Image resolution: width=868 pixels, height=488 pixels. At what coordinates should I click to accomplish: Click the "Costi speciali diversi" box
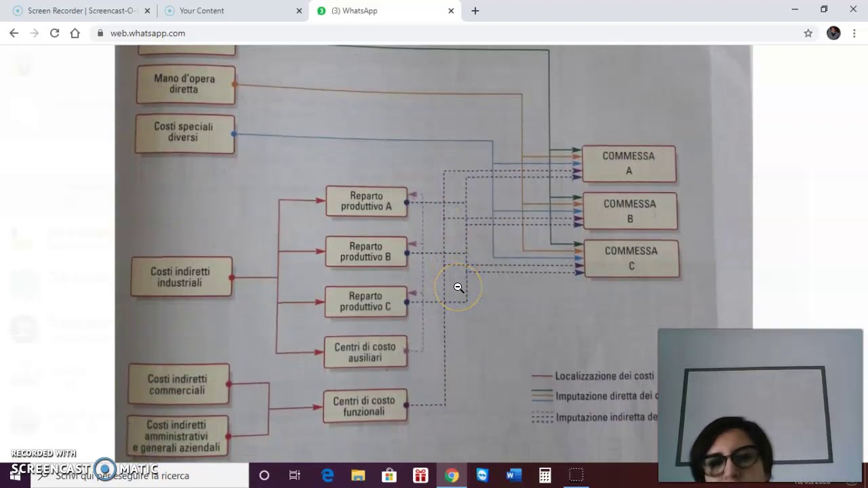184,133
